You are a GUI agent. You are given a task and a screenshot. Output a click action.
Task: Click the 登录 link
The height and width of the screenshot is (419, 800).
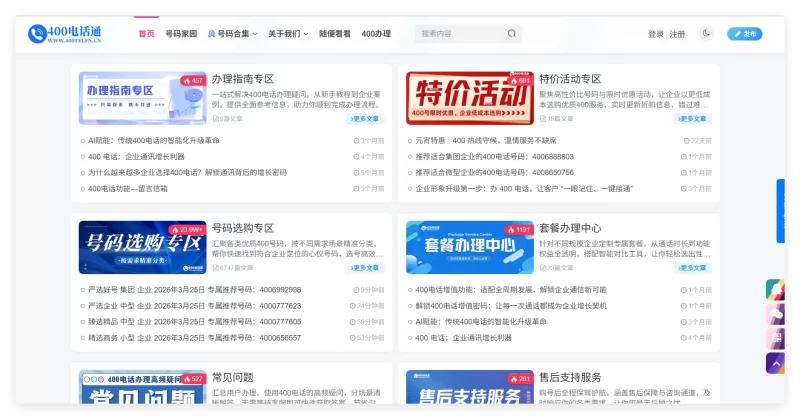pos(656,34)
